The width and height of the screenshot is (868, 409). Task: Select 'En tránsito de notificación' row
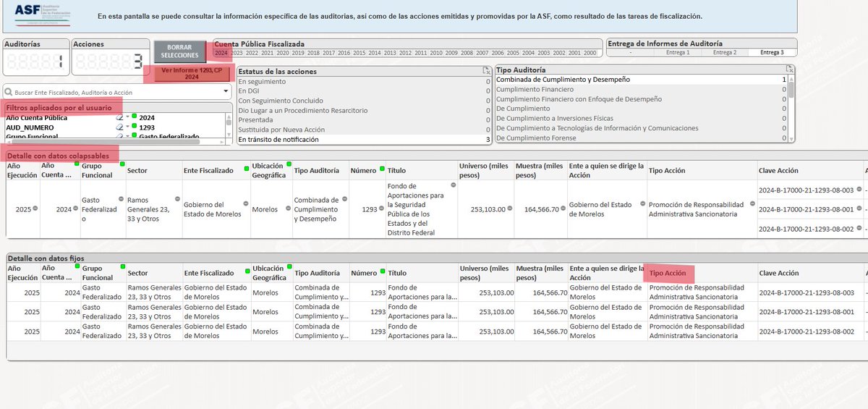[x=364, y=139]
